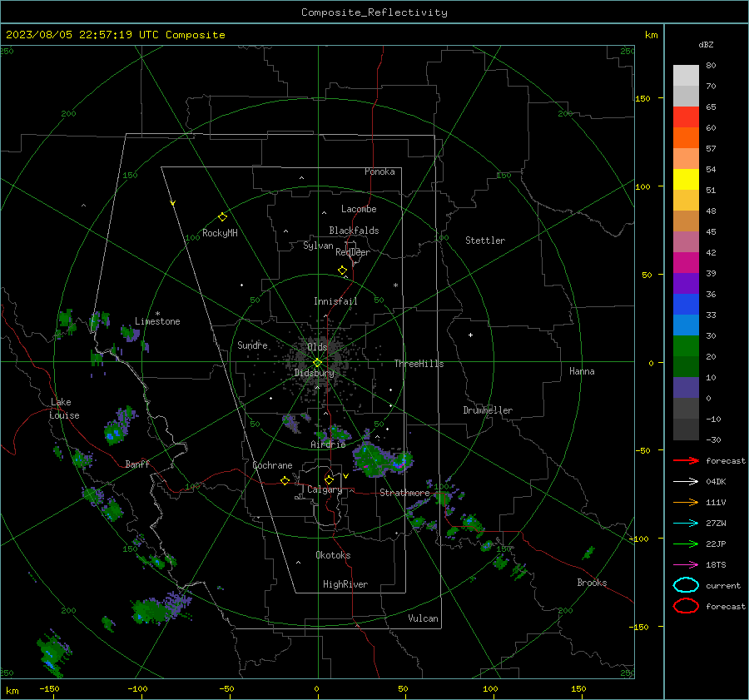749x700 pixels.
Task: Click the Banff label
Action: coord(137,464)
